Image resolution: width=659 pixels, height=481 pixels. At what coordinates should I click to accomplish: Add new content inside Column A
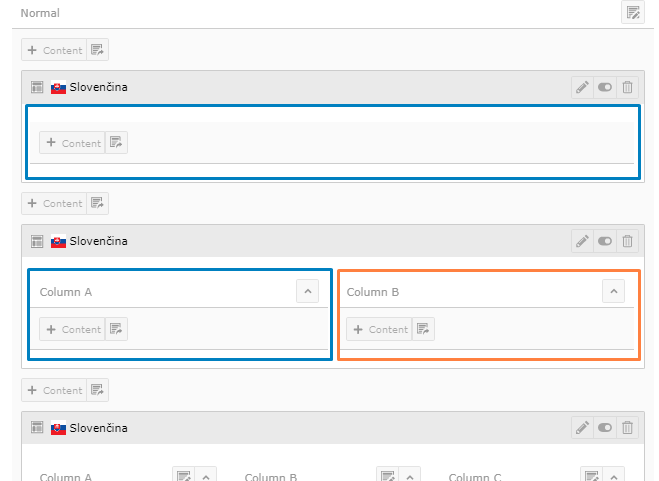[x=73, y=329]
